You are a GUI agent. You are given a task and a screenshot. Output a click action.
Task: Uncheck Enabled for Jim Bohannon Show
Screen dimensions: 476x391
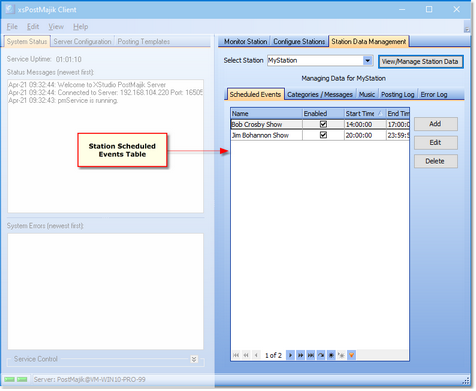[323, 135]
